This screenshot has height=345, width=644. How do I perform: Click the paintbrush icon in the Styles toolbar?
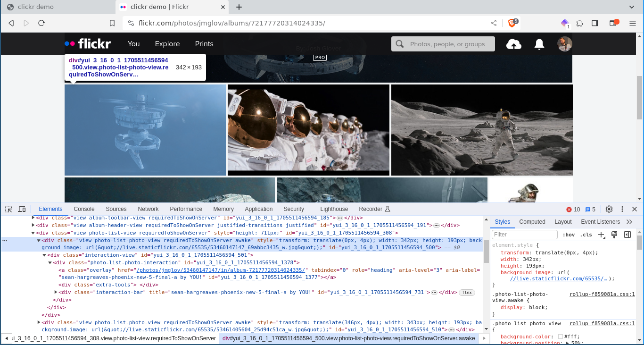[614, 235]
